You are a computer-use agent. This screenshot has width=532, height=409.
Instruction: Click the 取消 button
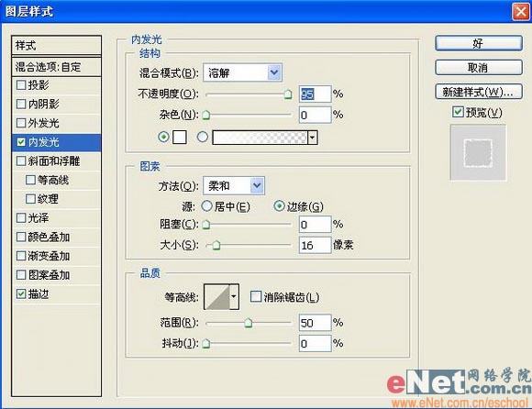(479, 68)
